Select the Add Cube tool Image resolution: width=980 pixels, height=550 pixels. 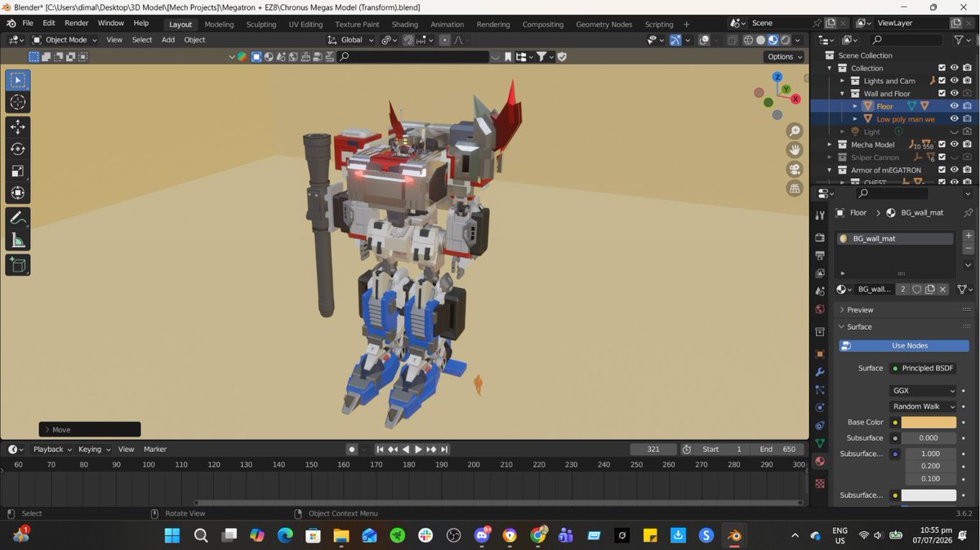[18, 264]
